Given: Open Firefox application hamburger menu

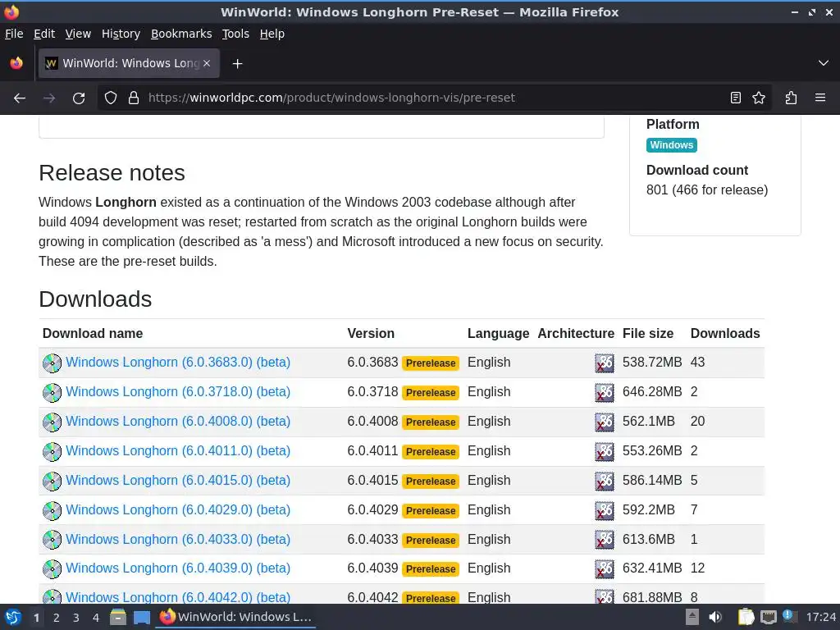Looking at the screenshot, I should [820, 98].
